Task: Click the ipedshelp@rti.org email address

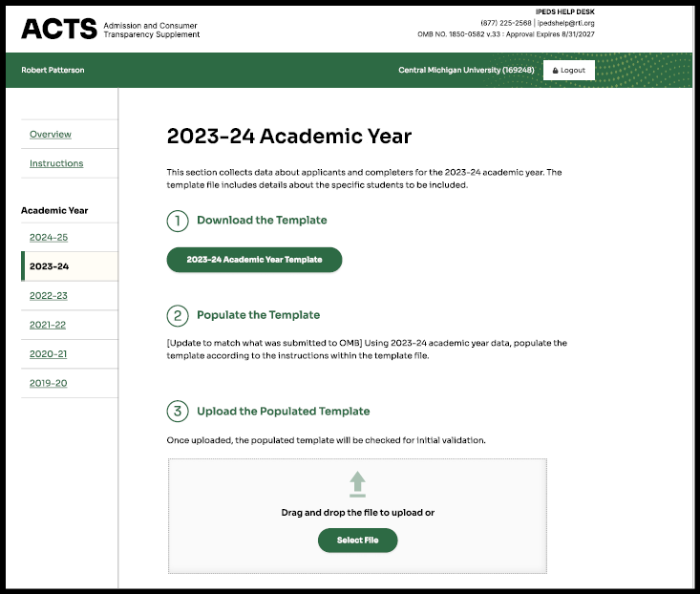Action: 567,23
